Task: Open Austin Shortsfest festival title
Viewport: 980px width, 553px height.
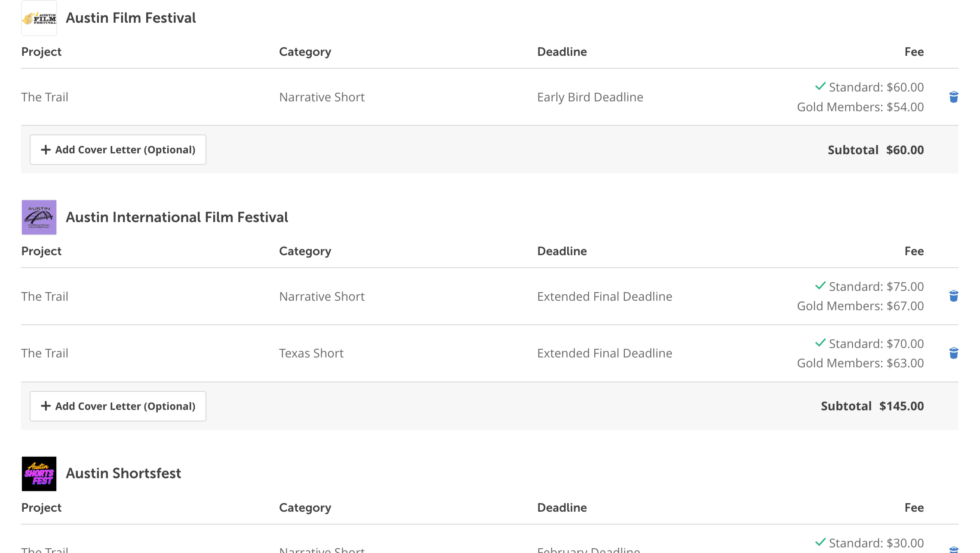Action: click(x=123, y=474)
